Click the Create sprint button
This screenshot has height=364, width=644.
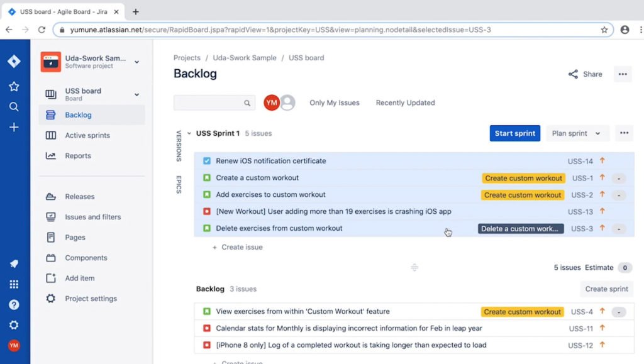pyautogui.click(x=607, y=289)
